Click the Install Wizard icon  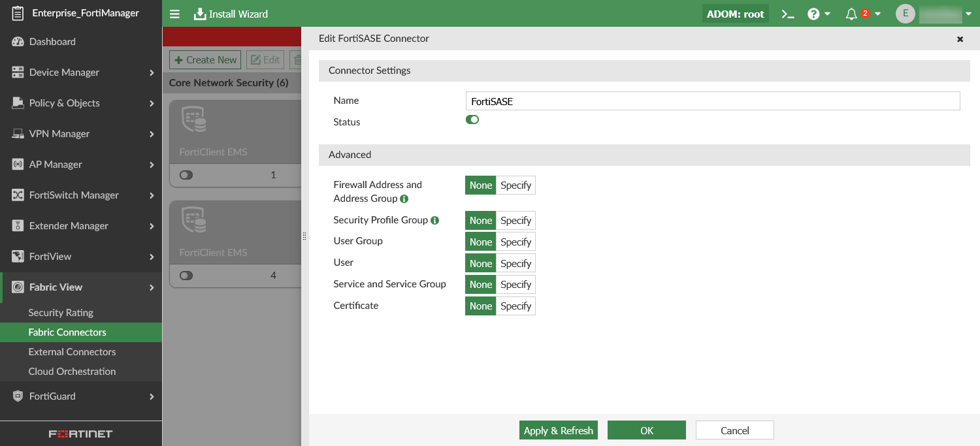tap(200, 14)
